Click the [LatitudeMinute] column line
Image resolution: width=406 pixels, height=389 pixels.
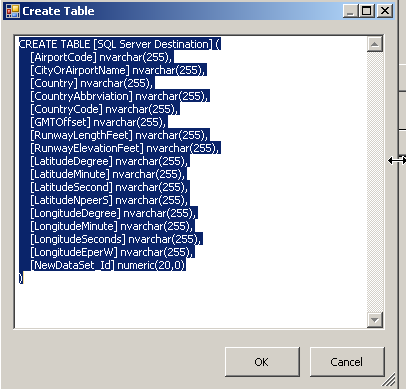coord(108,174)
